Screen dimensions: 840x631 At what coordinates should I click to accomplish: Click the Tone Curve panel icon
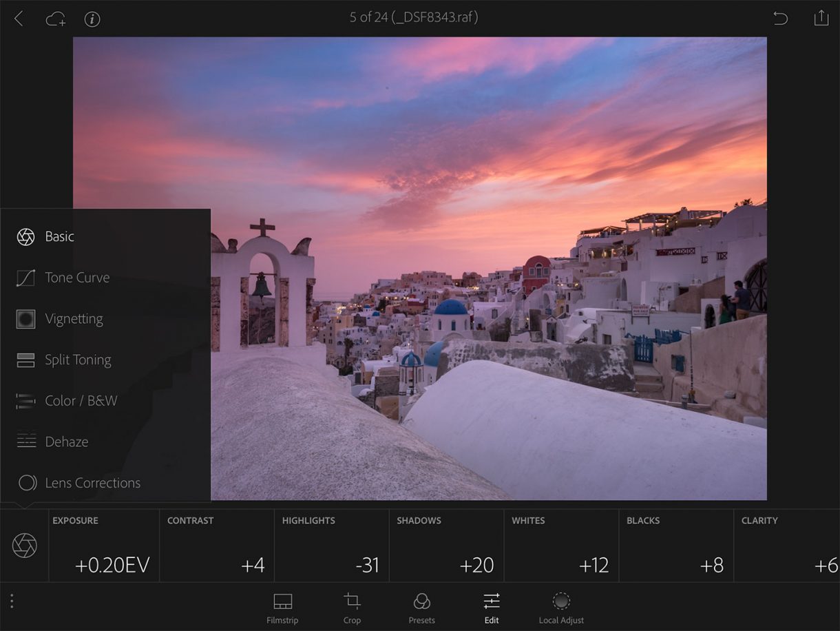[x=25, y=278]
